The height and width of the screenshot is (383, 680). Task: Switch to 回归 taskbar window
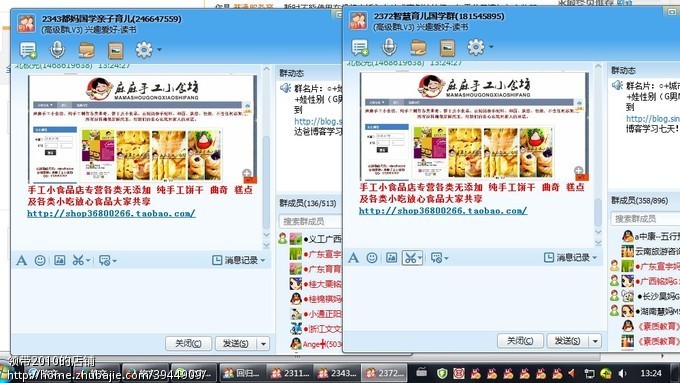pyautogui.click(x=242, y=373)
